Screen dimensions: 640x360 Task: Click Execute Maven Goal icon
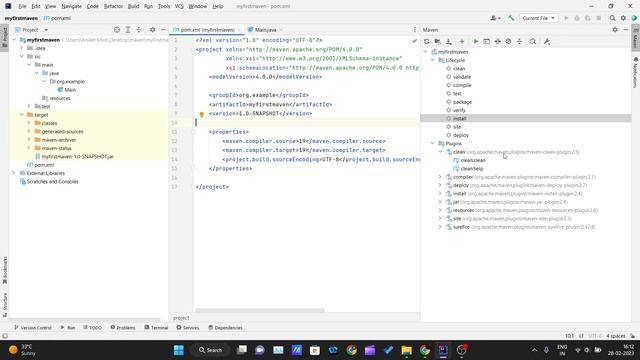tap(487, 42)
